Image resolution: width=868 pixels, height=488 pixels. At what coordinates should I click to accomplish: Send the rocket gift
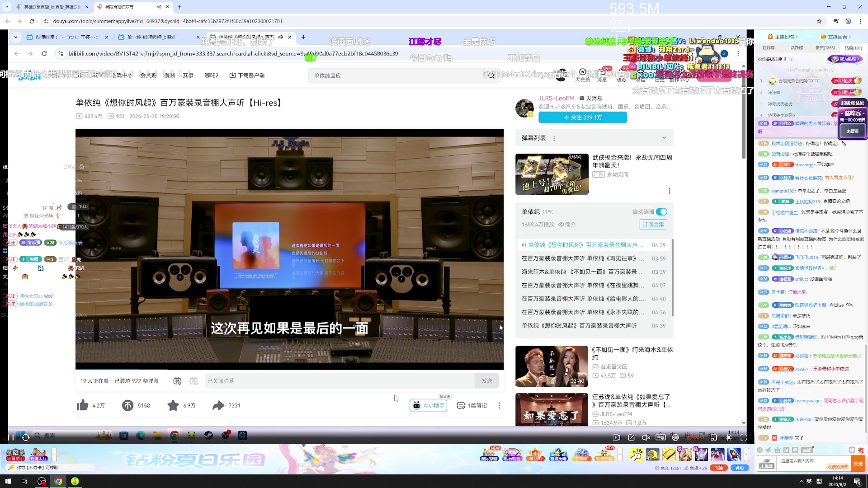734,454
